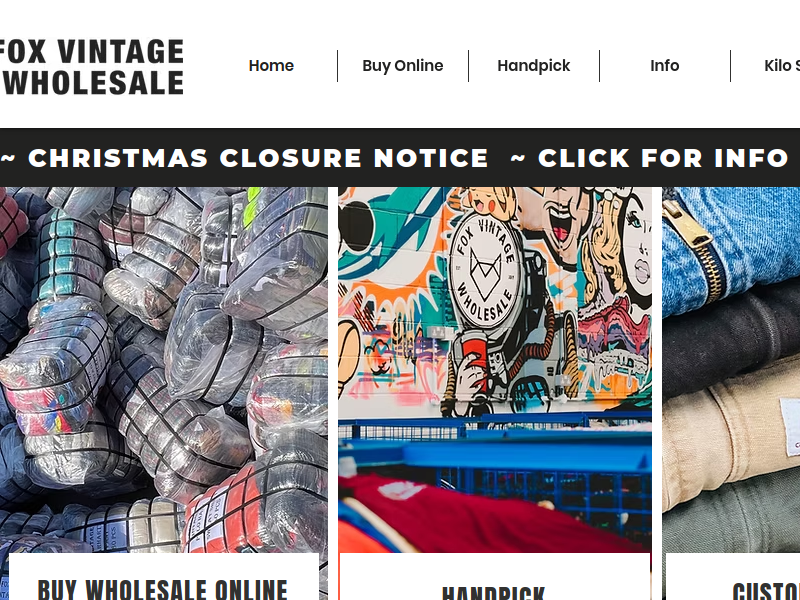Open the graffiti mural warehouse photo
This screenshot has width=800, height=600.
[494, 369]
